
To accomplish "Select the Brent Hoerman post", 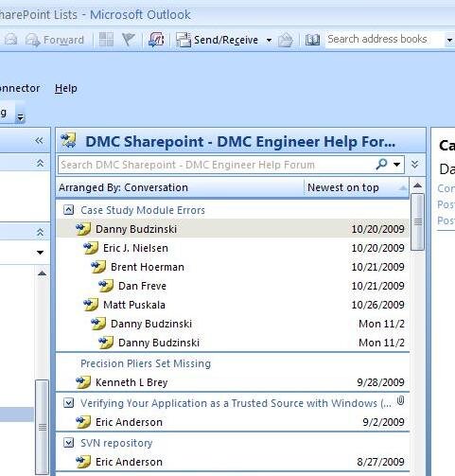I will tap(233, 267).
